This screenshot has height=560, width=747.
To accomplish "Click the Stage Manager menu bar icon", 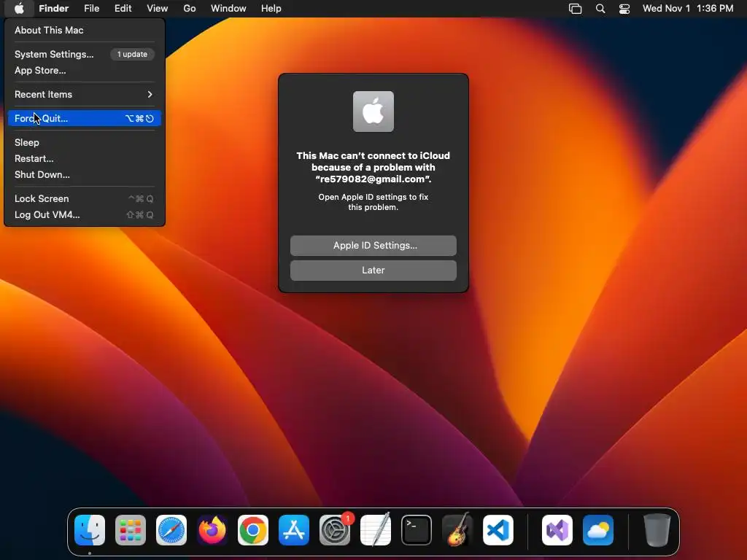I will pos(576,9).
